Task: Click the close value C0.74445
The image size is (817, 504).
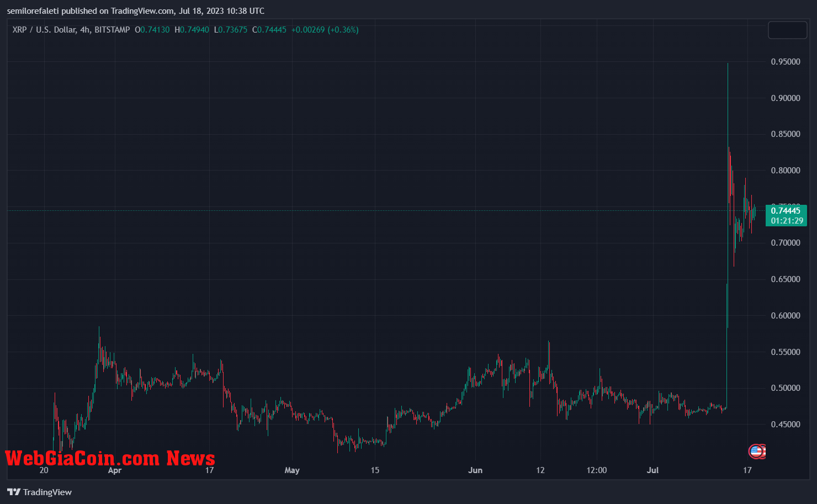Action: (x=269, y=30)
